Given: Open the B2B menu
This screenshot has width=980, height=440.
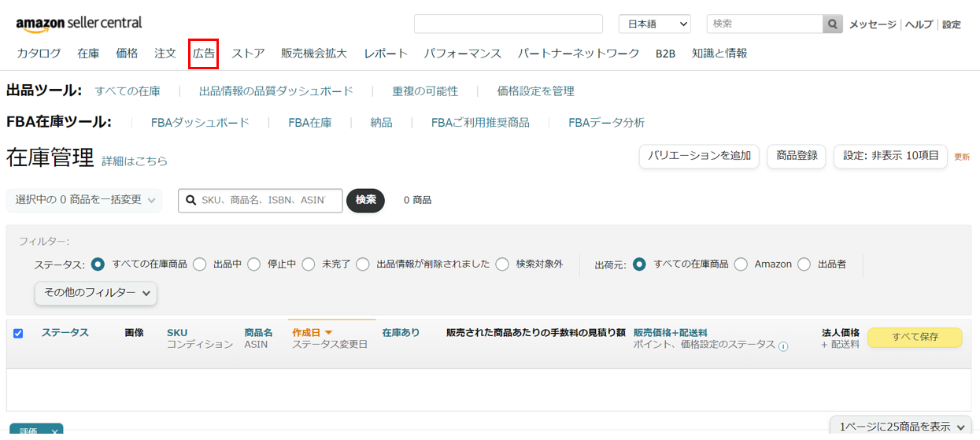Looking at the screenshot, I should click(666, 54).
